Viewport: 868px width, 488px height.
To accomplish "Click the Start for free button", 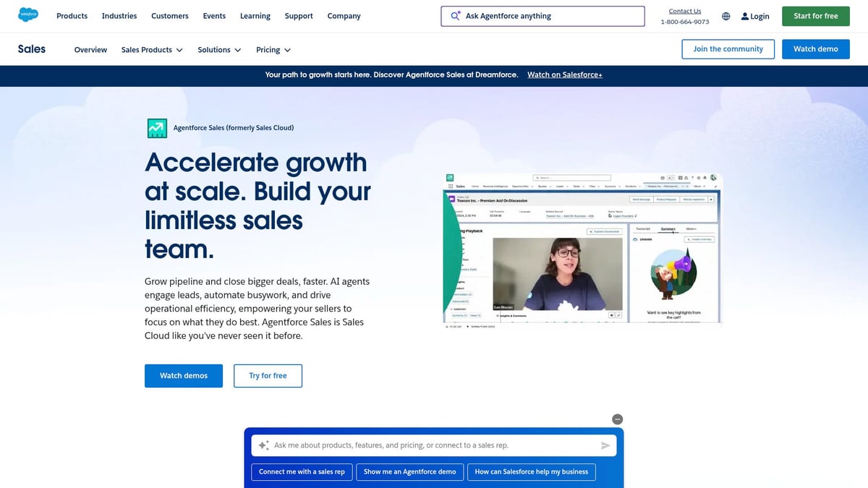I will pos(815,15).
